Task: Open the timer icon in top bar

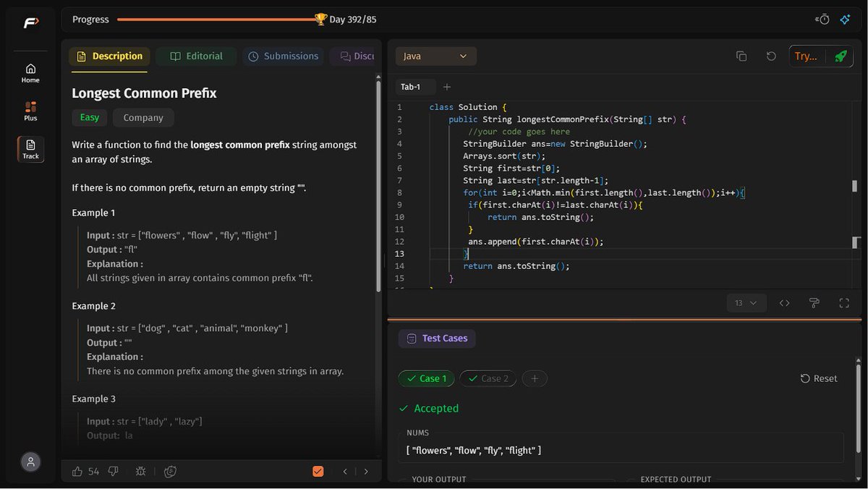Action: (x=822, y=20)
